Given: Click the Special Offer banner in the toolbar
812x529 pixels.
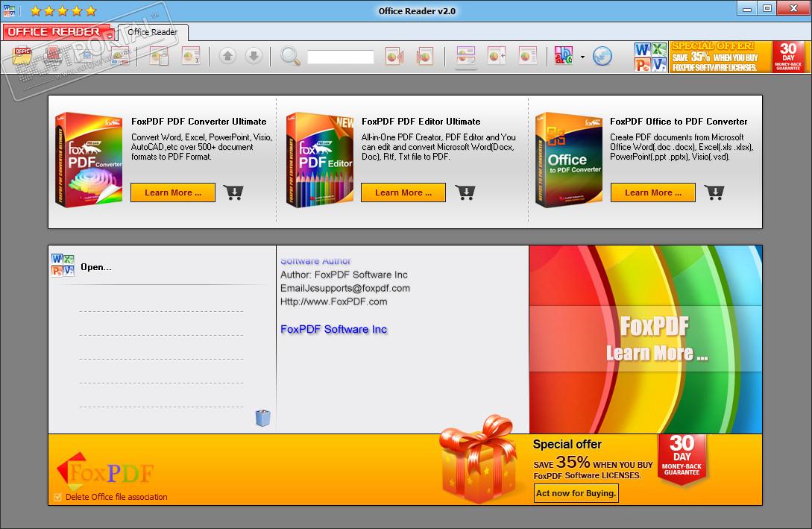Looking at the screenshot, I should 737,57.
